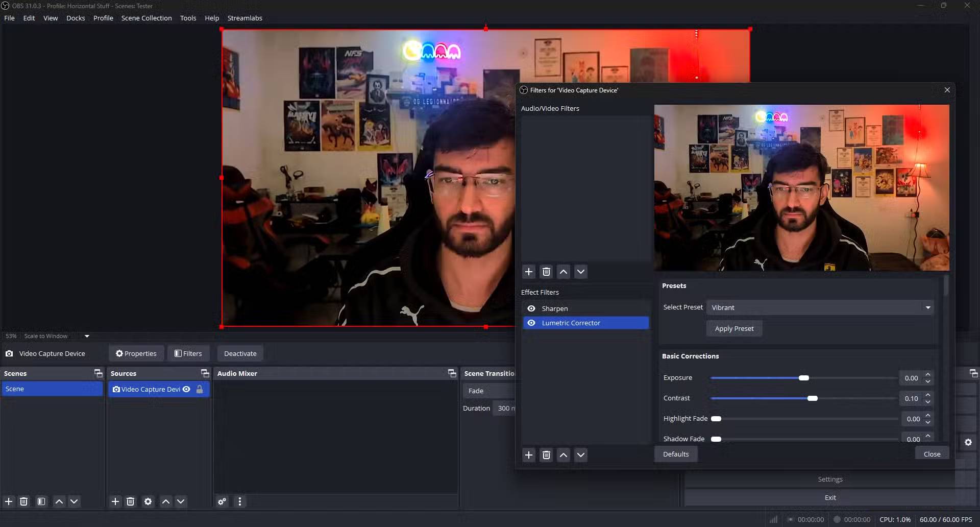980x527 pixels.
Task: Lock the Video Capture Device source
Action: pos(200,389)
